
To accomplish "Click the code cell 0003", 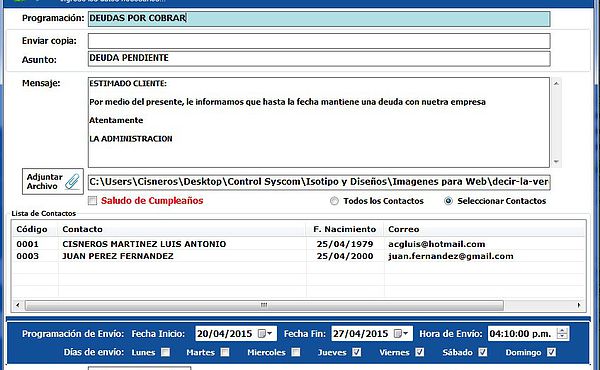I will click(x=28, y=256).
